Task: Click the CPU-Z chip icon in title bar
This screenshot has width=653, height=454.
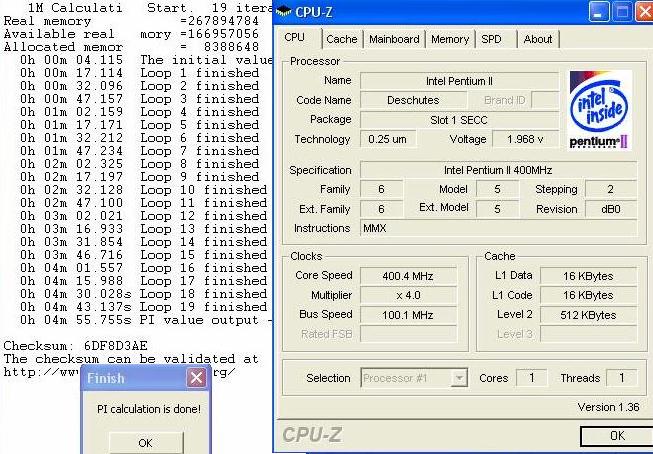Action: [284, 12]
